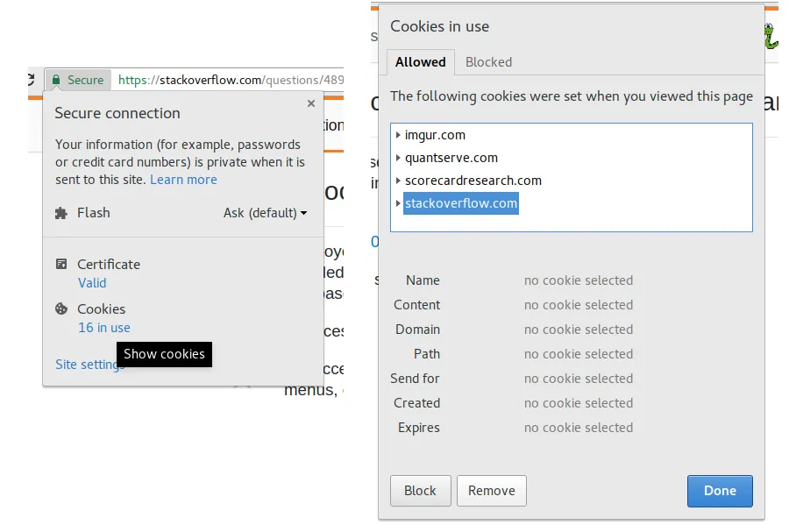
Task: Click the Flash puzzle piece icon
Action: pyautogui.click(x=61, y=213)
